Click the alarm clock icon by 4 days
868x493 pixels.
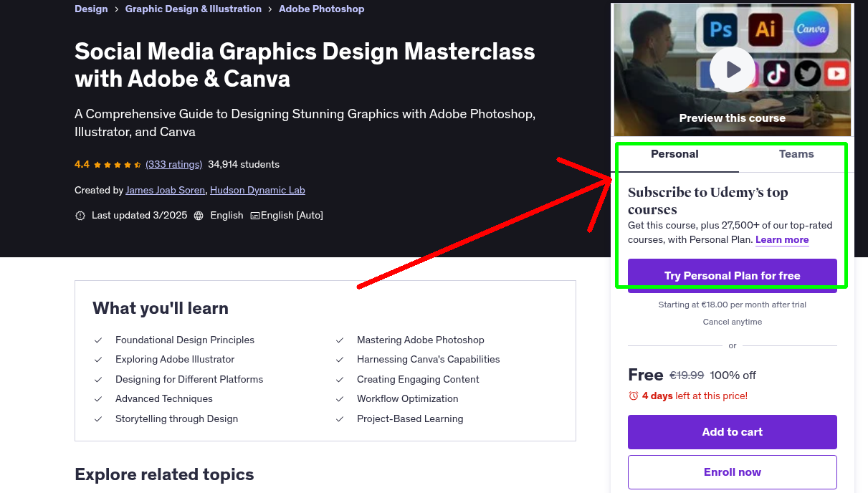(633, 396)
